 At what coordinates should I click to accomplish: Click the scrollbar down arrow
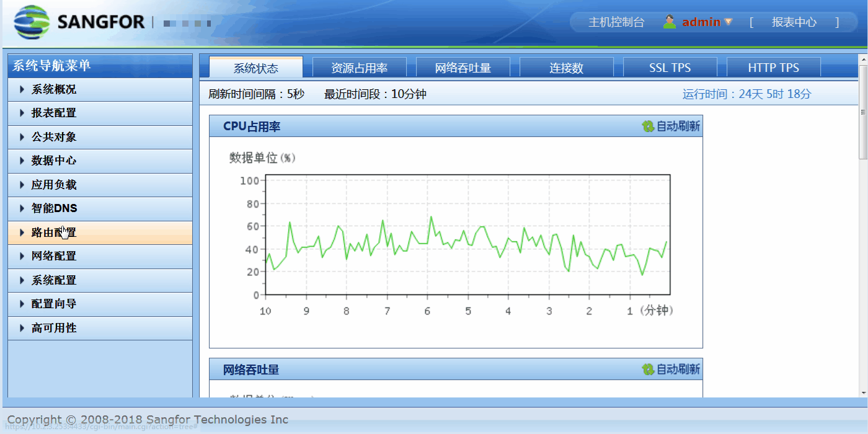(x=862, y=392)
